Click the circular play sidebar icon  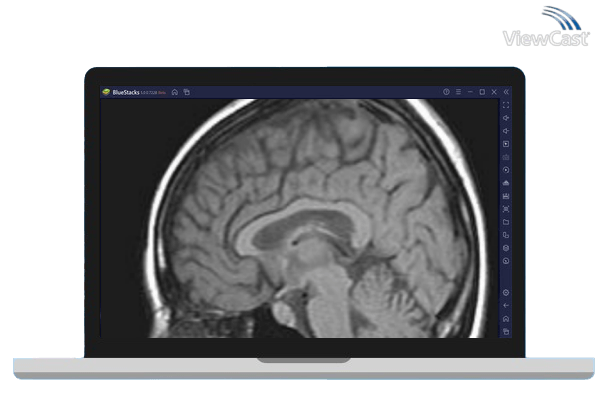pos(506,170)
